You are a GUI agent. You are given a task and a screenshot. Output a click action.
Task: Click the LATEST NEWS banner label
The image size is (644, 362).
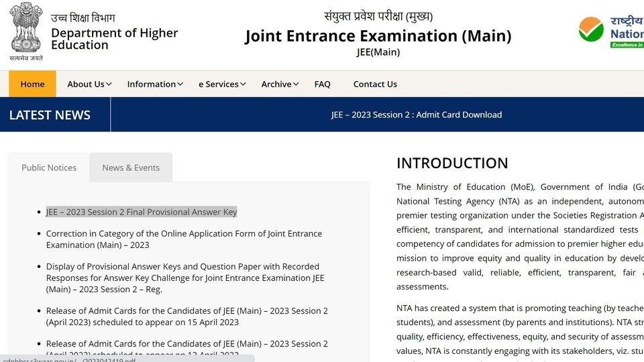coord(50,115)
